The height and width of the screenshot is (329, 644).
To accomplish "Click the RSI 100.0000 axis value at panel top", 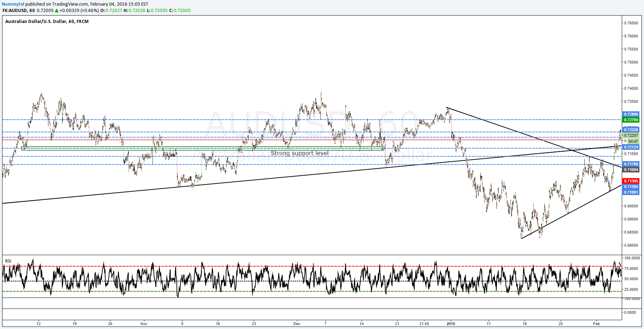I will tap(632, 258).
